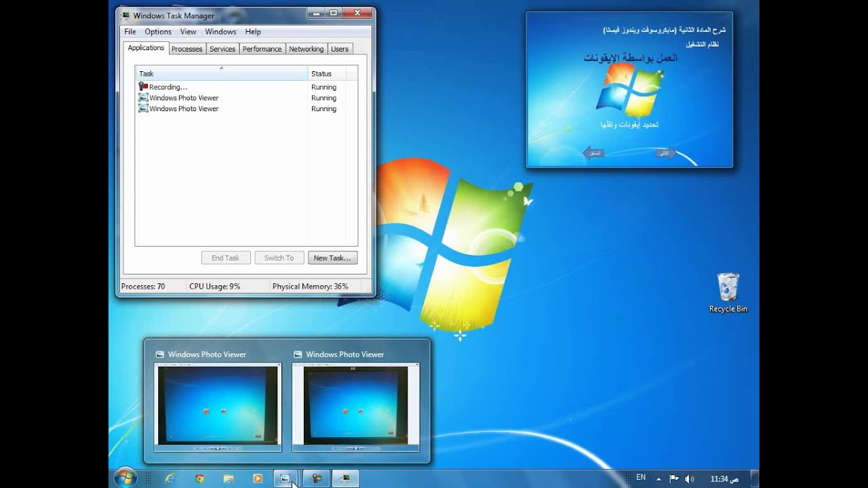Open the Windows menu in Task Manager
868x488 pixels.
point(220,32)
